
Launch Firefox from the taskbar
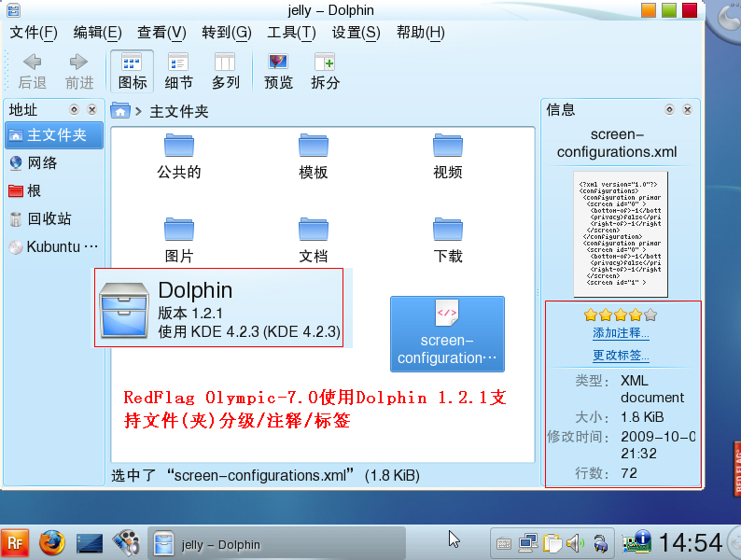click(52, 543)
